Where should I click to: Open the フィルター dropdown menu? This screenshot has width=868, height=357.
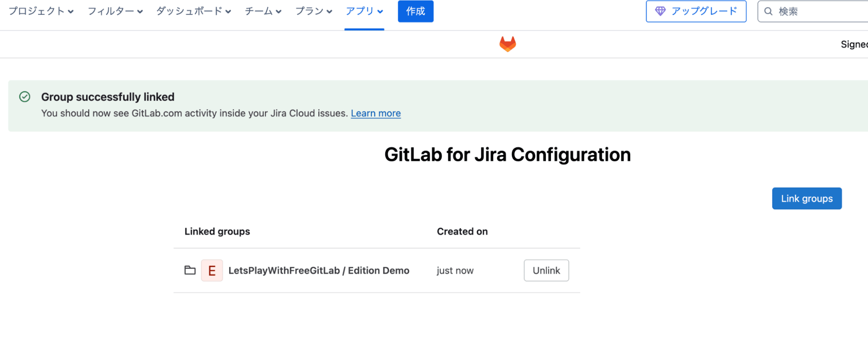click(115, 11)
